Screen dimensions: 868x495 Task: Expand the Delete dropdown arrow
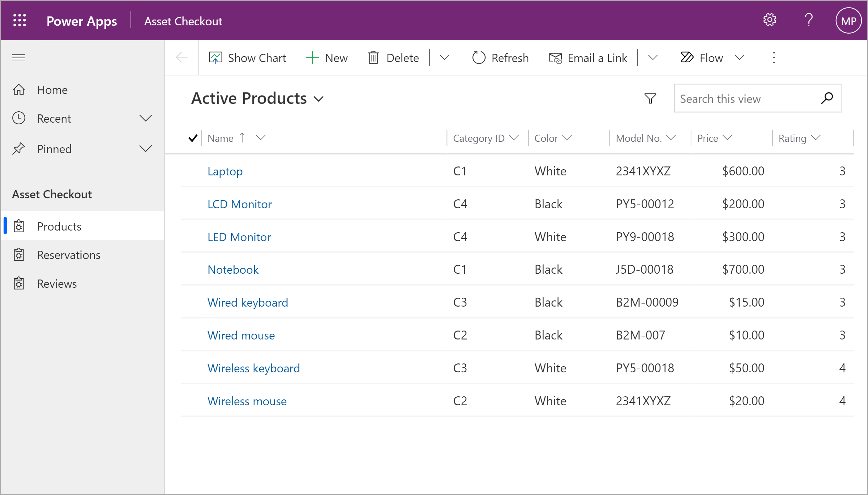(x=444, y=58)
